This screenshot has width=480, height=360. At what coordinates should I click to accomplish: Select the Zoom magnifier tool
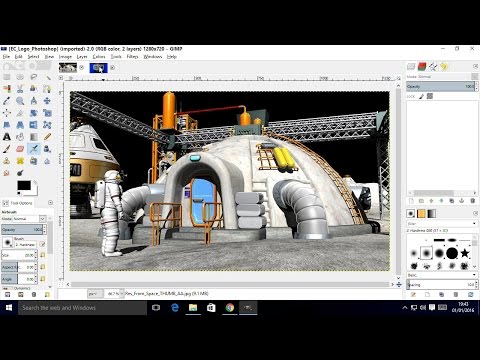[20, 101]
